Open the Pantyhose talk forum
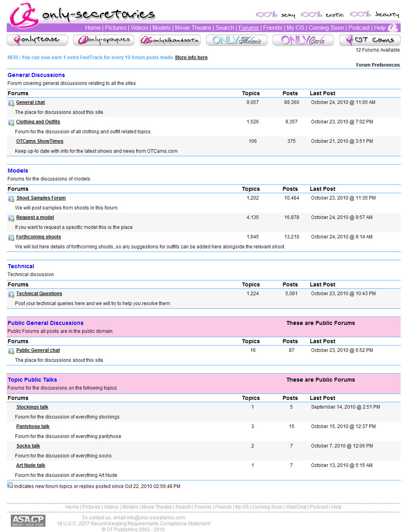The width and height of the screenshot is (407, 532). tap(33, 426)
